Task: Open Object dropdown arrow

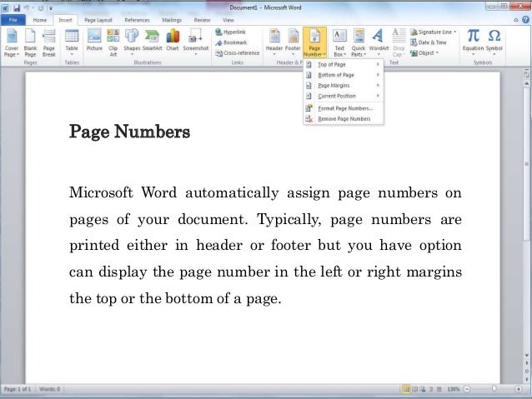Action: (437, 52)
